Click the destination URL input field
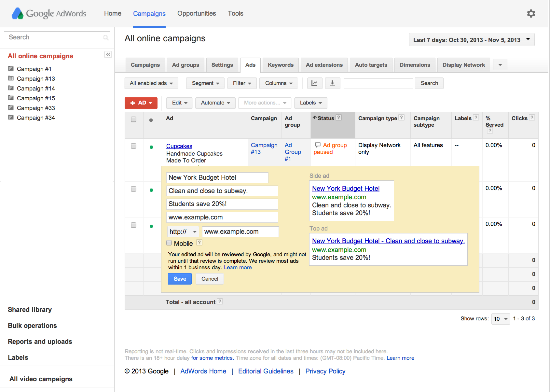Viewport: 550px width, 392px height. pyautogui.click(x=241, y=232)
